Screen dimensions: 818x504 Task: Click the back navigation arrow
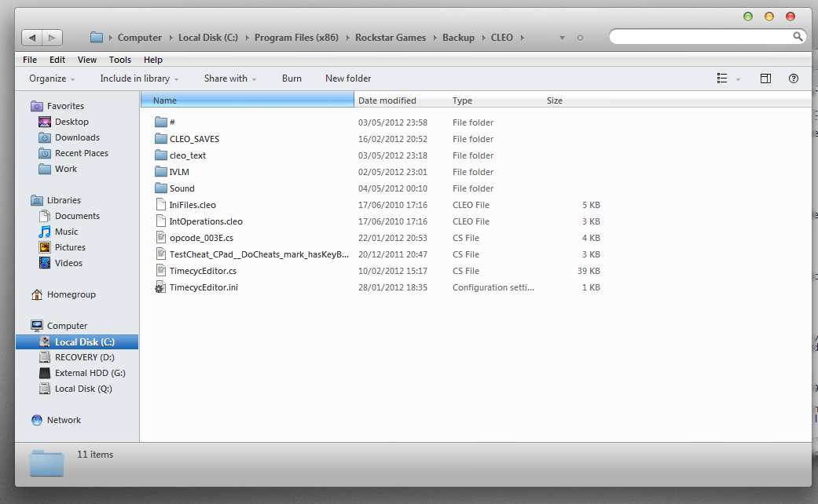click(x=32, y=38)
